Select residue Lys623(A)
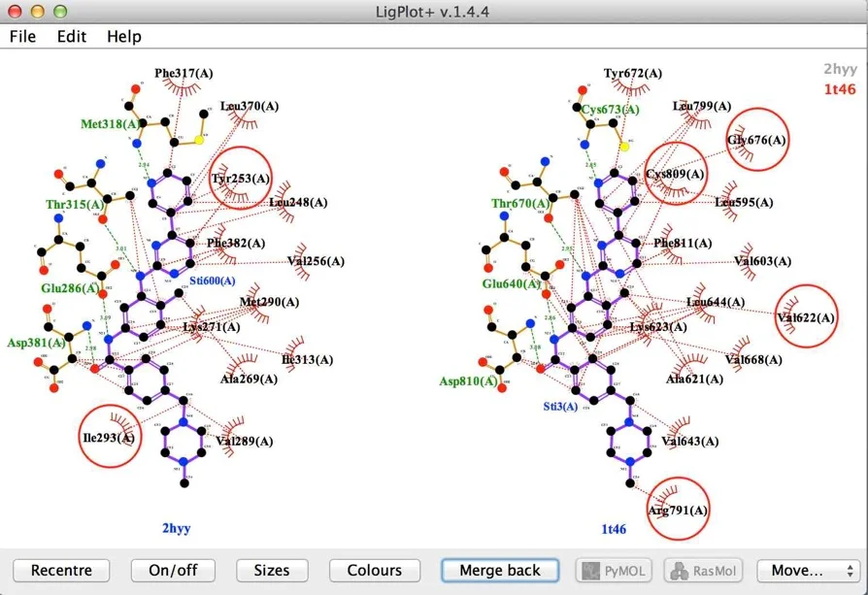Image resolution: width=868 pixels, height=595 pixels. click(x=658, y=326)
